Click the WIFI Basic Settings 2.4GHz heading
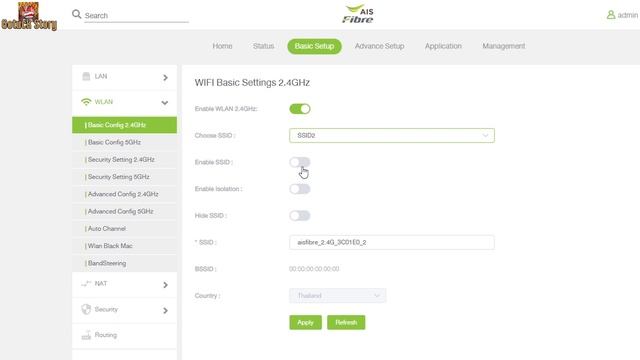The image size is (640, 360). 252,82
